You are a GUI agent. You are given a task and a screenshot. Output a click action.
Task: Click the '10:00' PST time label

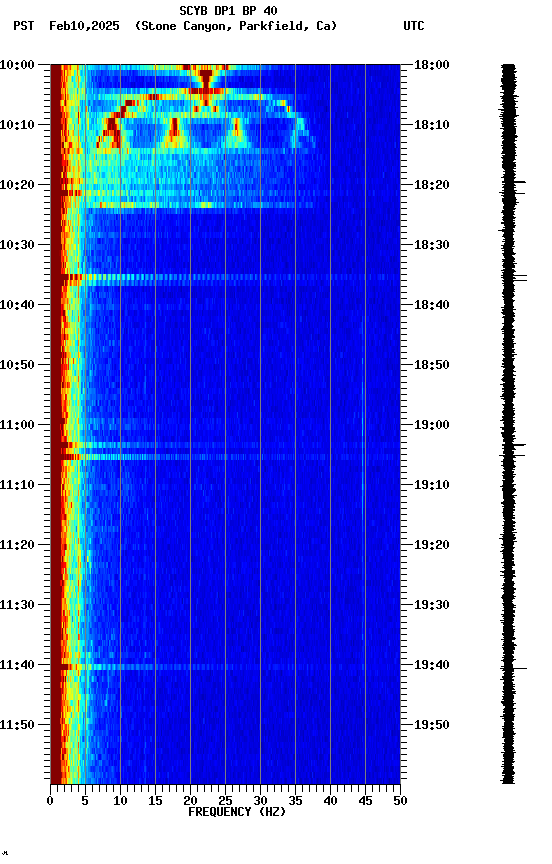pos(17,65)
